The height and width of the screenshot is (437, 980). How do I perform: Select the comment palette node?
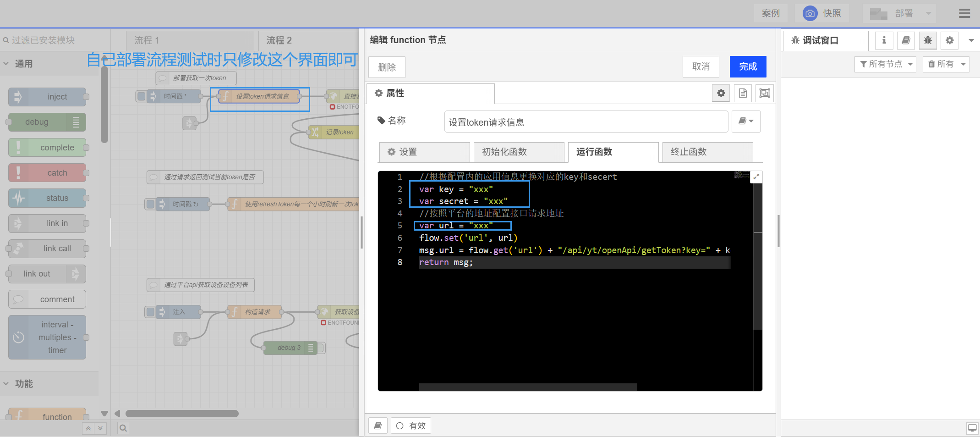tap(47, 299)
